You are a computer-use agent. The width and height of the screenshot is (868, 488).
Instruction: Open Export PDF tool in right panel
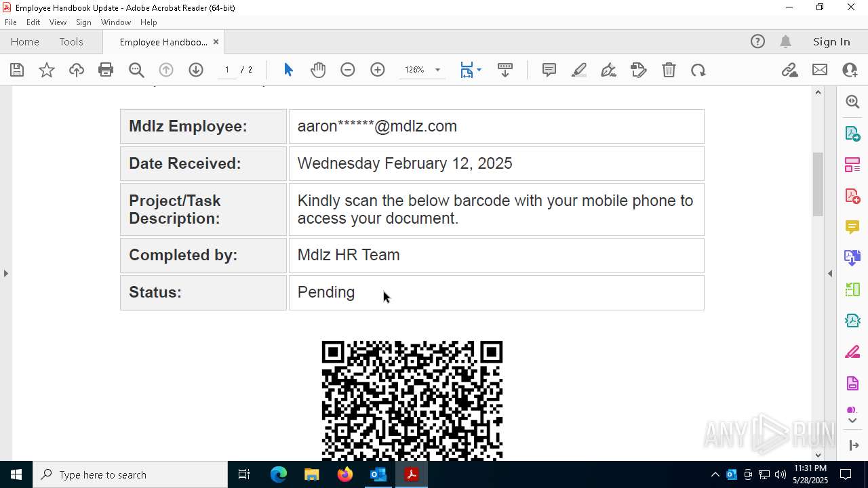[852, 133]
